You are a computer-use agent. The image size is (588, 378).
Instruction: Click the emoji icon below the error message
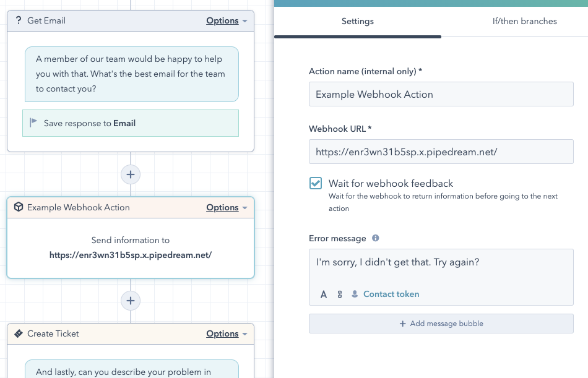click(339, 294)
